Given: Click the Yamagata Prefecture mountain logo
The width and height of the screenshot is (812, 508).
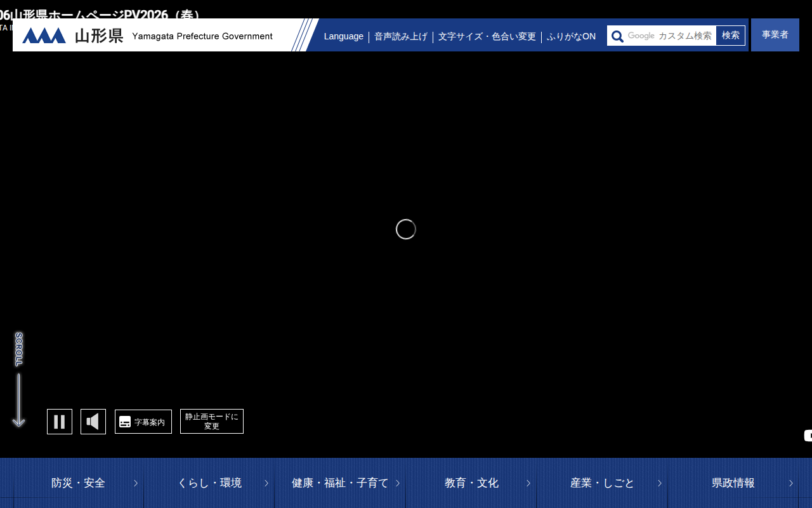Looking at the screenshot, I should pyautogui.click(x=44, y=36).
